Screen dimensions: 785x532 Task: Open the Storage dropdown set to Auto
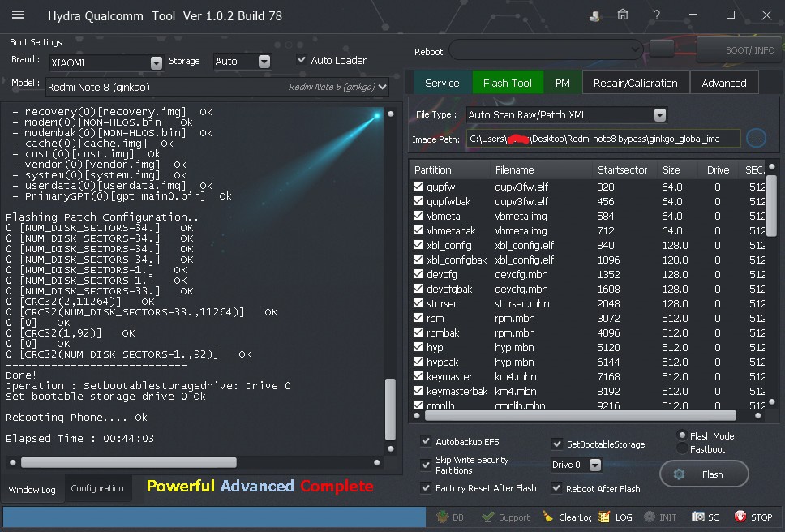[x=264, y=61]
